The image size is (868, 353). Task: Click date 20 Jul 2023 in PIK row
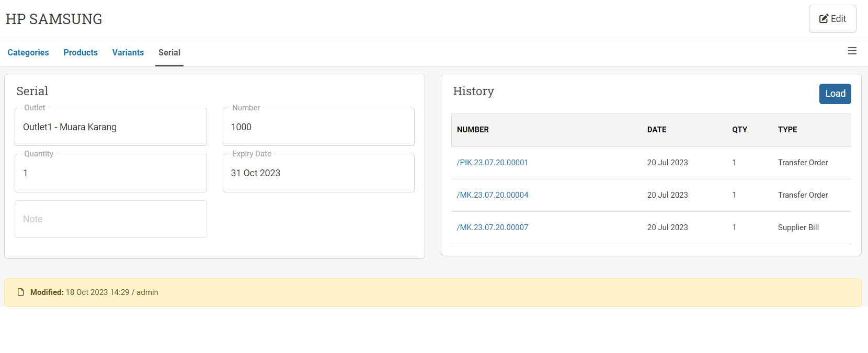pyautogui.click(x=668, y=163)
